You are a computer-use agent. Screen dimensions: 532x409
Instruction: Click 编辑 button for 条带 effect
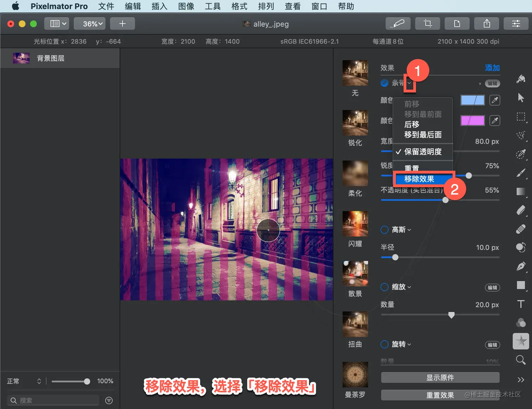click(493, 83)
